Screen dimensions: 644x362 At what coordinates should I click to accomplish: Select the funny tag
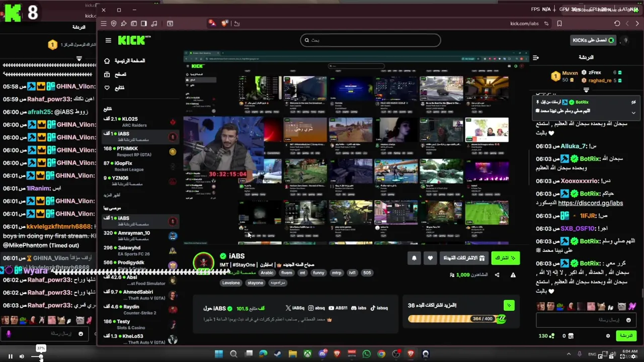318,273
